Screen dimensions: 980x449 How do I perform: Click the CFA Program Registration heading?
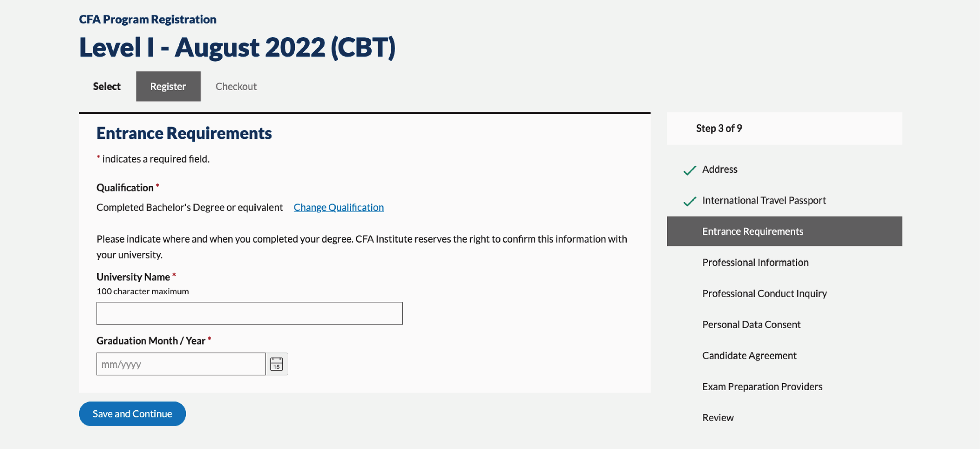tap(147, 19)
